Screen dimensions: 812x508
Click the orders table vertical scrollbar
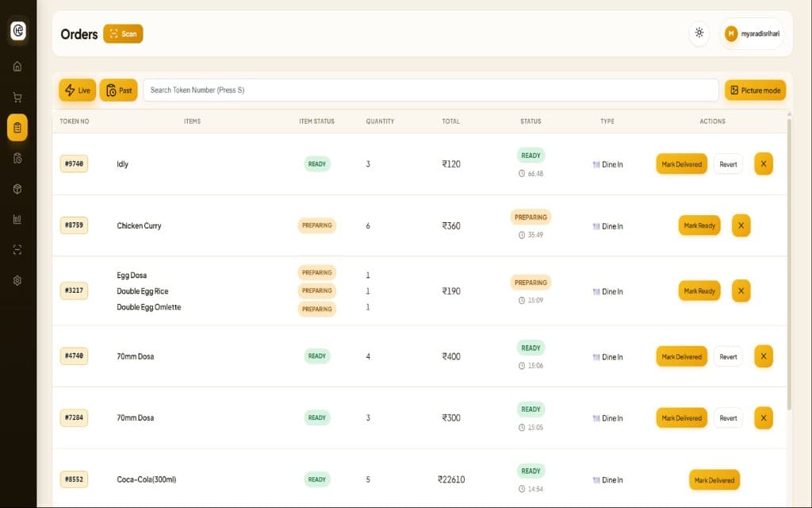[789, 264]
